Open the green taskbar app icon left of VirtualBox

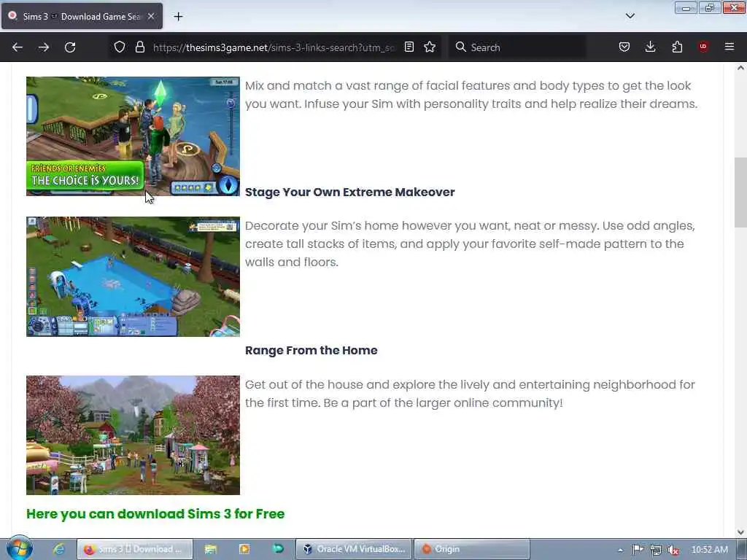[x=278, y=549]
